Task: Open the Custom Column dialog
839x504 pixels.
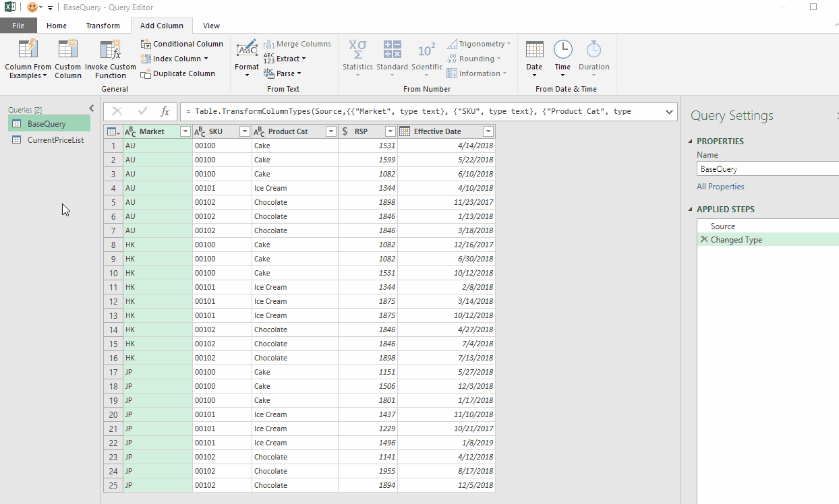Action: tap(67, 50)
